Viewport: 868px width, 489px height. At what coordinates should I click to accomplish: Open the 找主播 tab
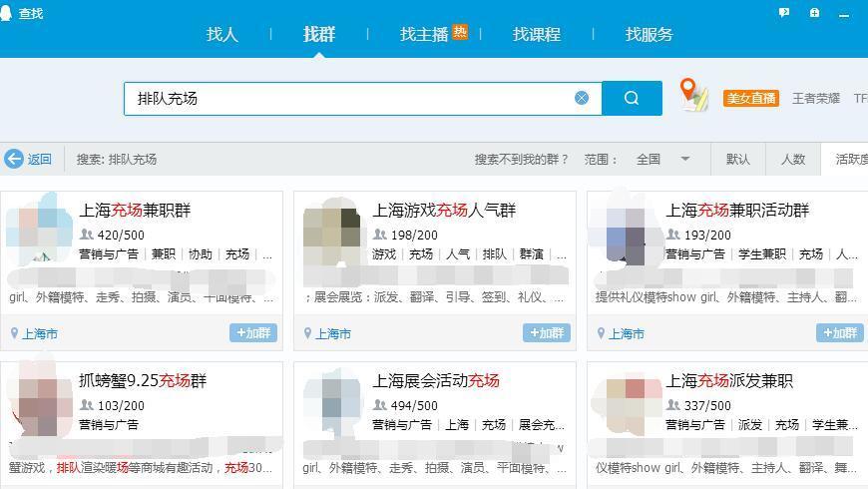tap(424, 34)
